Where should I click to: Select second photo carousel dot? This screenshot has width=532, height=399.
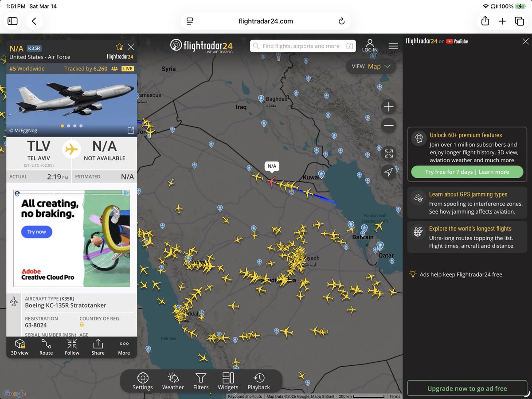tap(68, 126)
